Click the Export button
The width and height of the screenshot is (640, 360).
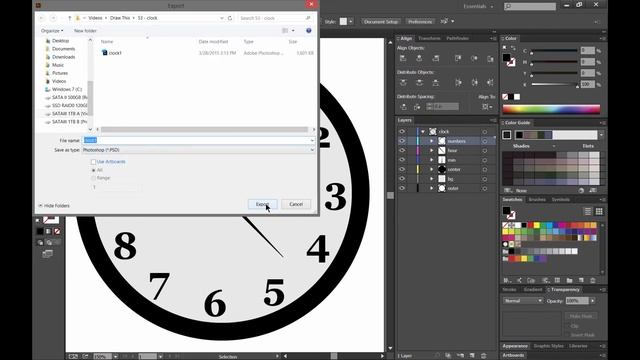(262, 204)
